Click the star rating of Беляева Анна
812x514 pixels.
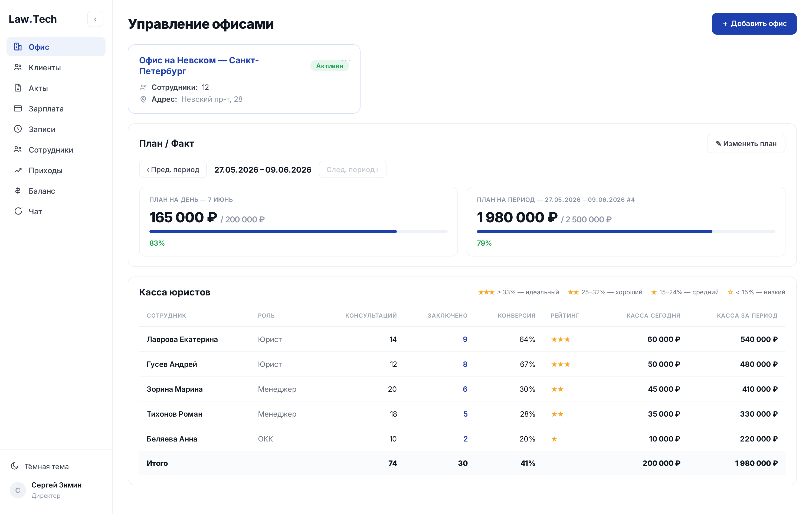(554, 439)
